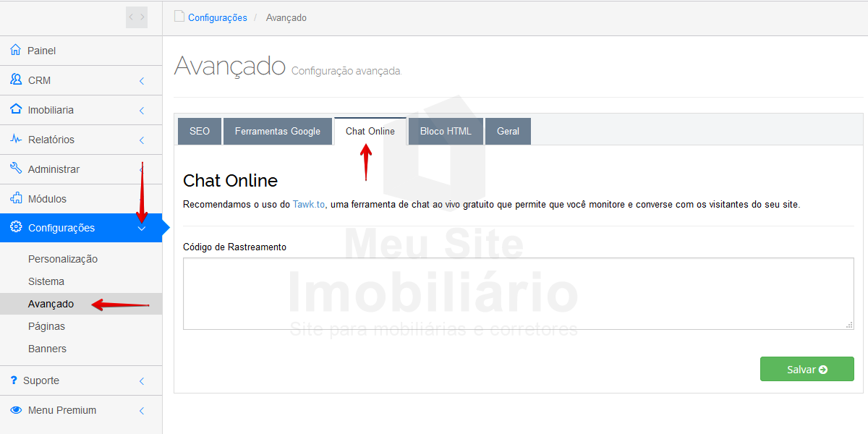Collapse the Configurações menu chevron
This screenshot has width=868, height=434.
[x=142, y=229]
